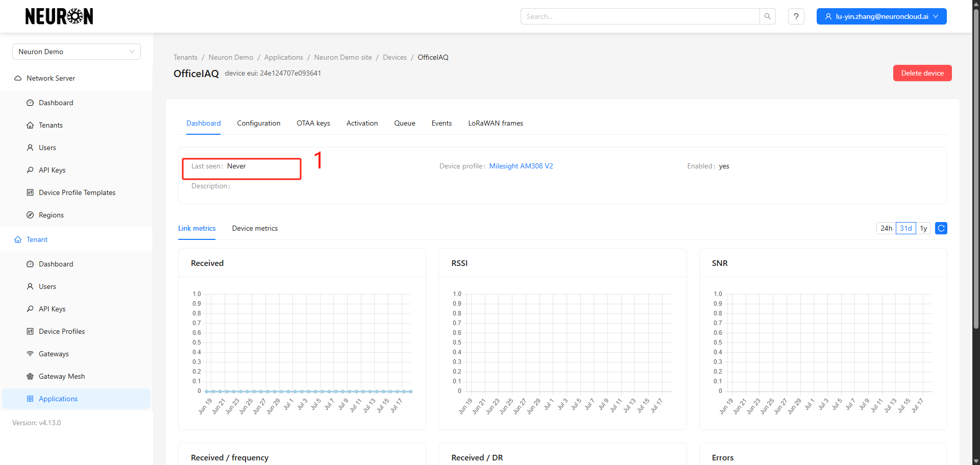Click the page vertical scrollbar
Image resolution: width=980 pixels, height=465 pixels.
(x=976, y=168)
